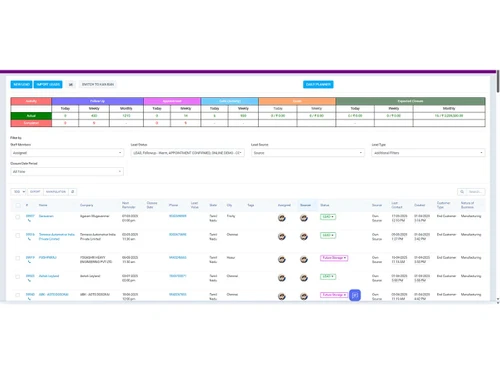Image resolution: width=500 pixels, height=375 pixels.
Task: Open the Future Storage status dropdown in Hosur row
Action: coord(334,258)
